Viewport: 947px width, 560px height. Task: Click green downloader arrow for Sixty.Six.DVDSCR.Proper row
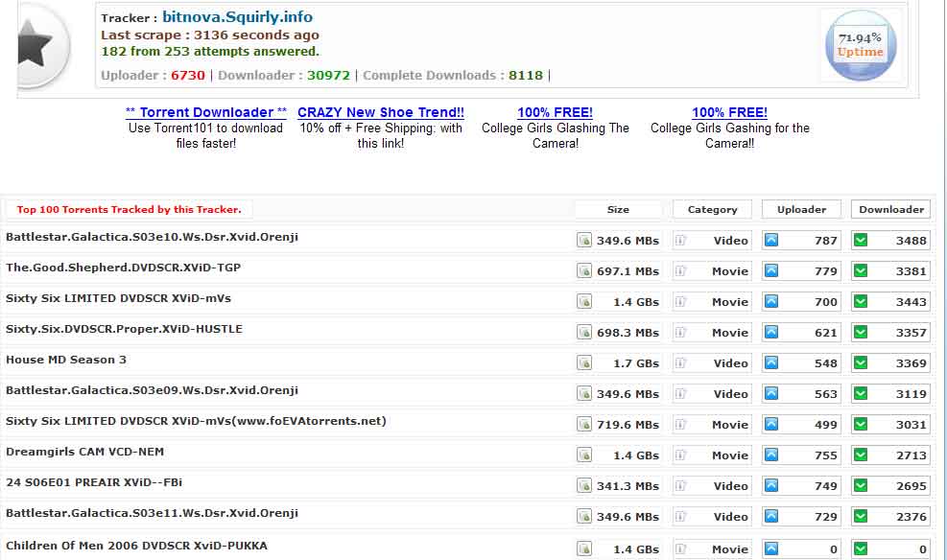click(861, 333)
